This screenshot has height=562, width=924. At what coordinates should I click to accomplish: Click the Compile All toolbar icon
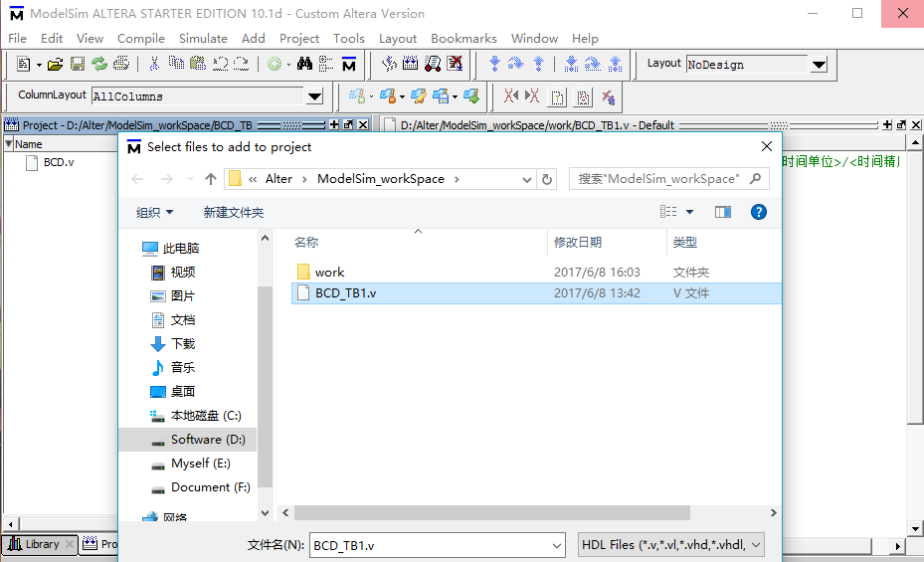coord(410,63)
